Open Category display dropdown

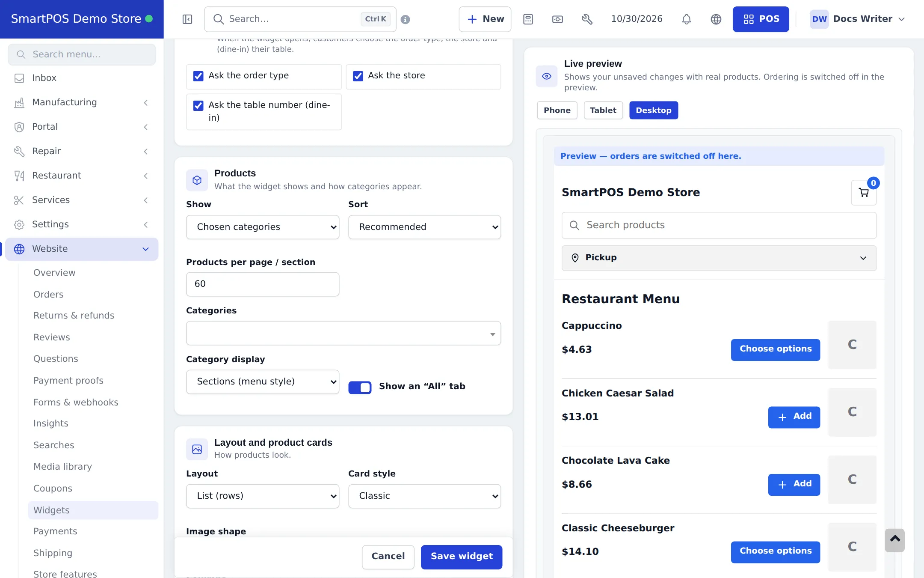263,382
